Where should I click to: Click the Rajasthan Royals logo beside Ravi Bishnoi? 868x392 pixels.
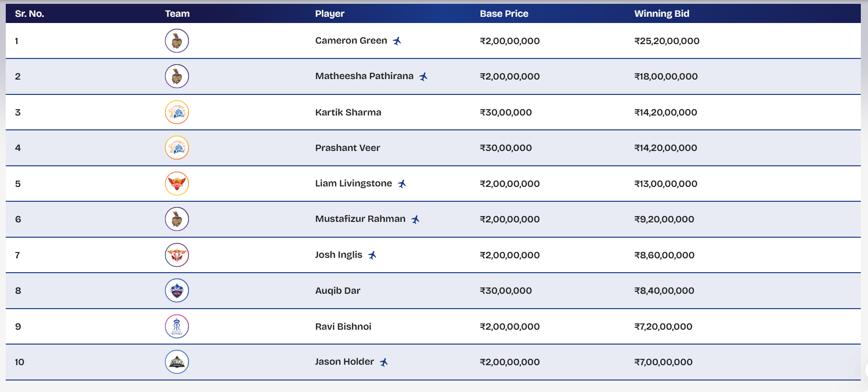click(176, 326)
